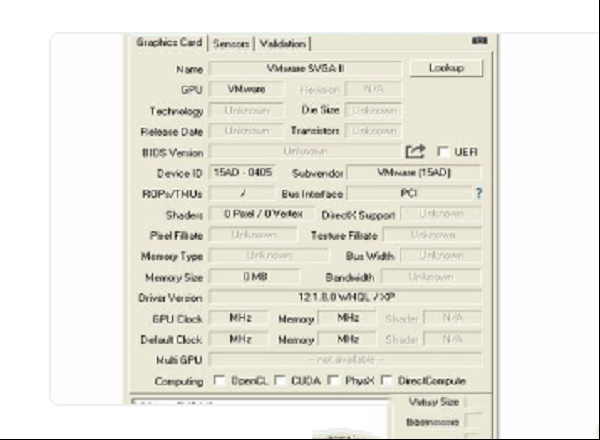Click the DirectX Support Unknown field

coord(441,214)
